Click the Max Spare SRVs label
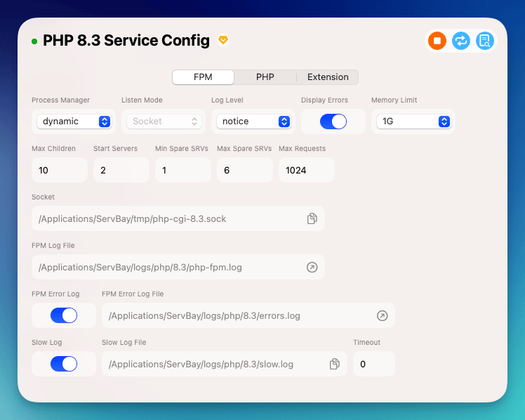 pyautogui.click(x=244, y=148)
